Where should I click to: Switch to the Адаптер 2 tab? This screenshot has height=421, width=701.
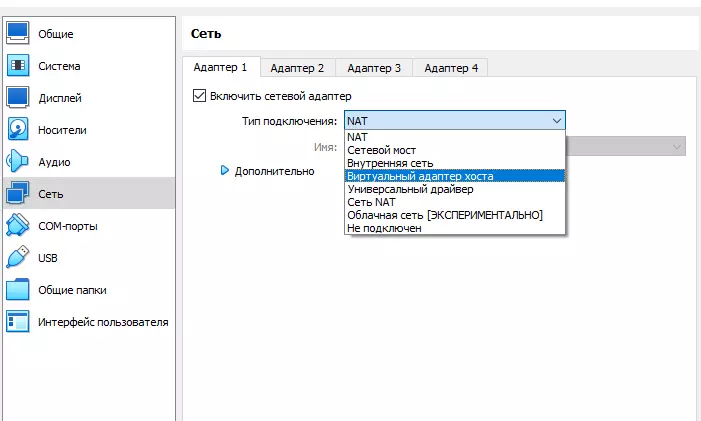[298, 68]
